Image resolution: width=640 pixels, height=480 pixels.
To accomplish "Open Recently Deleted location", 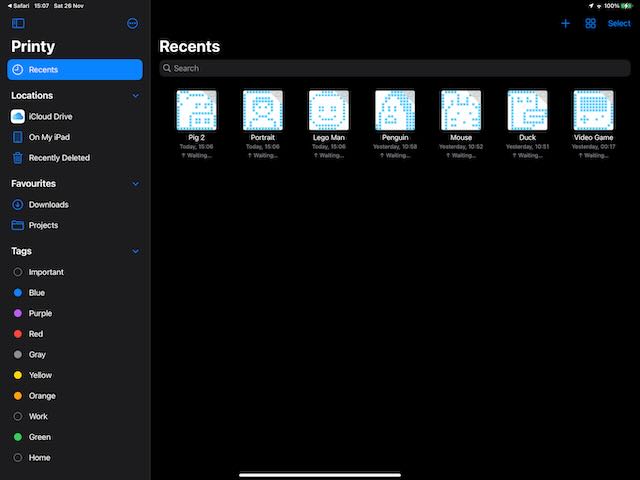I will click(75, 158).
